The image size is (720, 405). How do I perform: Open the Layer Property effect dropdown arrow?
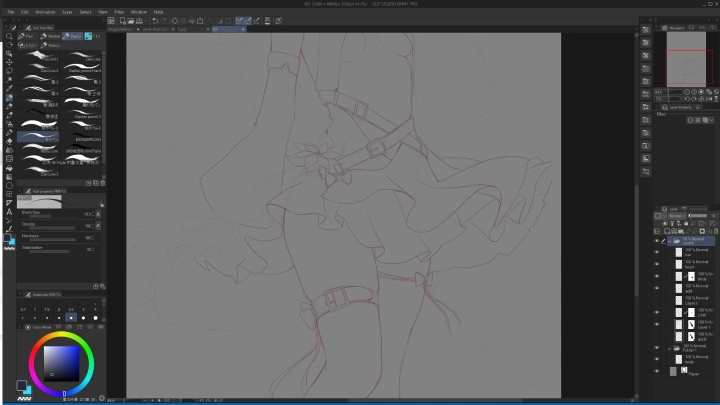[x=711, y=120]
